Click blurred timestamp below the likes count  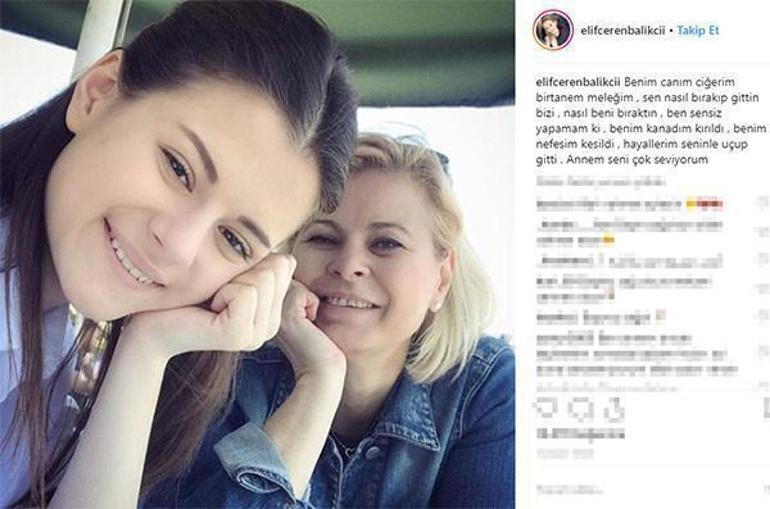565,454
